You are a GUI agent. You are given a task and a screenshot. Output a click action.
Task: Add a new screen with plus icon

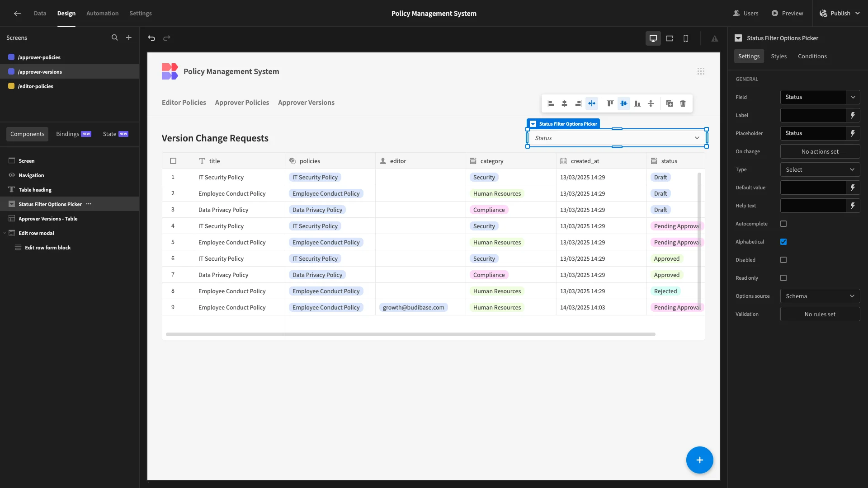(x=129, y=38)
